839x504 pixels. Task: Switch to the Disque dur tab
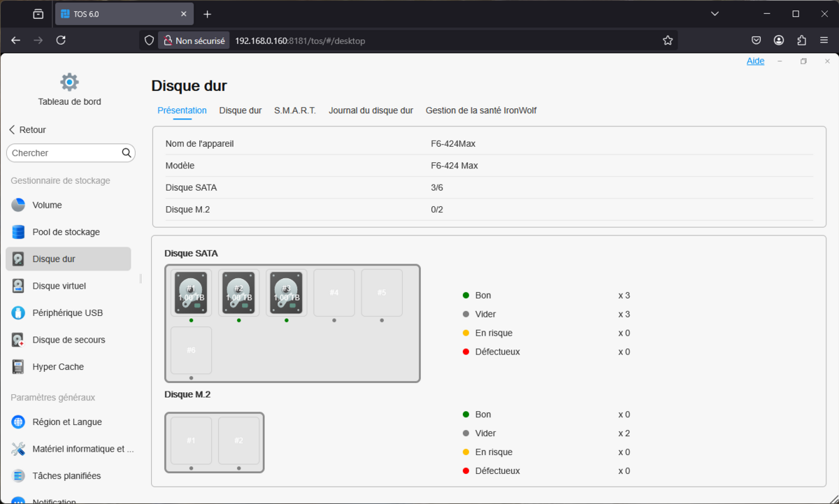tap(241, 110)
